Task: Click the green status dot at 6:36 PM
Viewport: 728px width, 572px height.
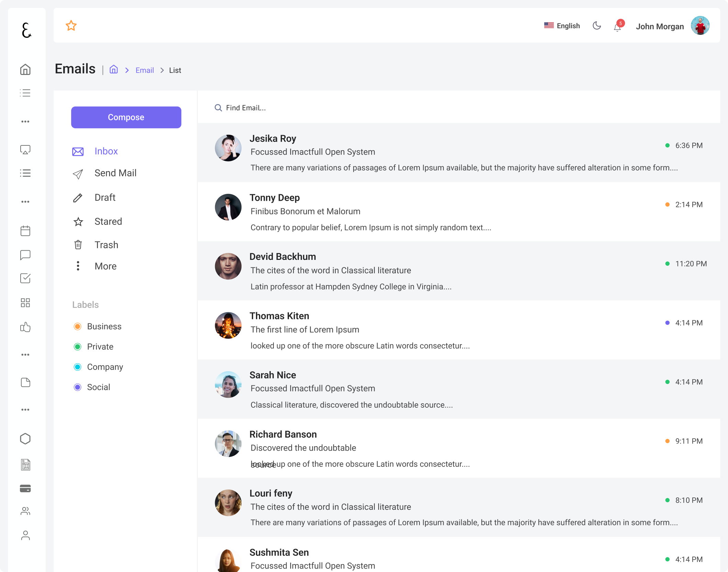Action: 667,145
